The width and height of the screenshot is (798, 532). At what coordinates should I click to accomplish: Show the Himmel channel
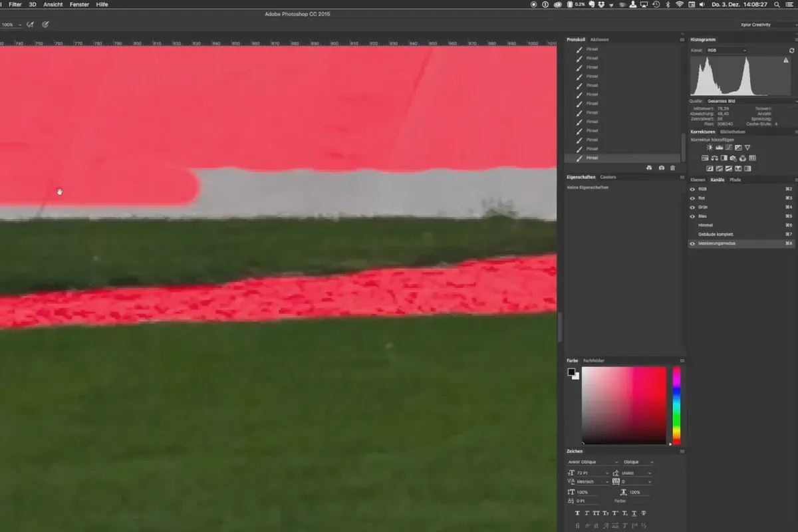tap(692, 225)
